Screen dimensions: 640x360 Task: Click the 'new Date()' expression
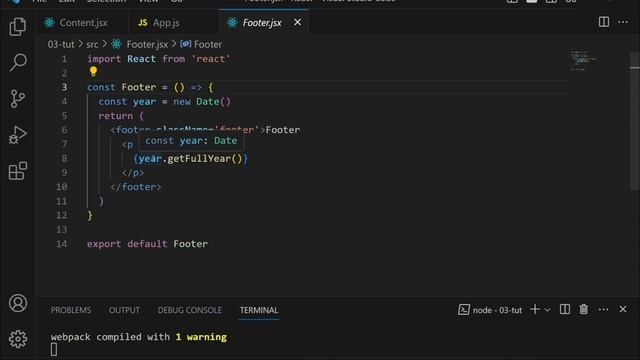(202, 102)
